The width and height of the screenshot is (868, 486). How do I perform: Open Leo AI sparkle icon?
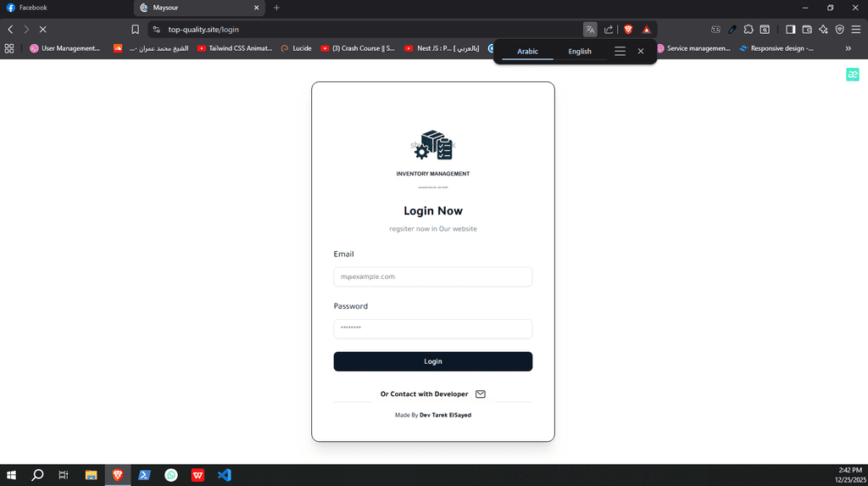823,30
